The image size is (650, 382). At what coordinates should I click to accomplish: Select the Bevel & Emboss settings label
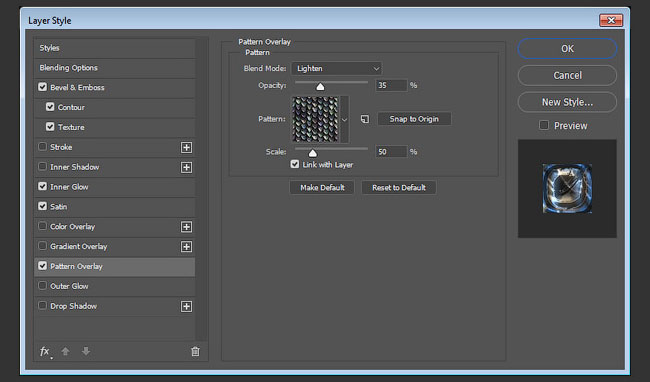point(77,87)
